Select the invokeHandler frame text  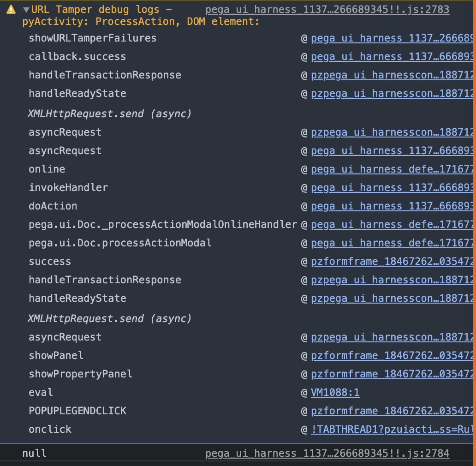68,188
